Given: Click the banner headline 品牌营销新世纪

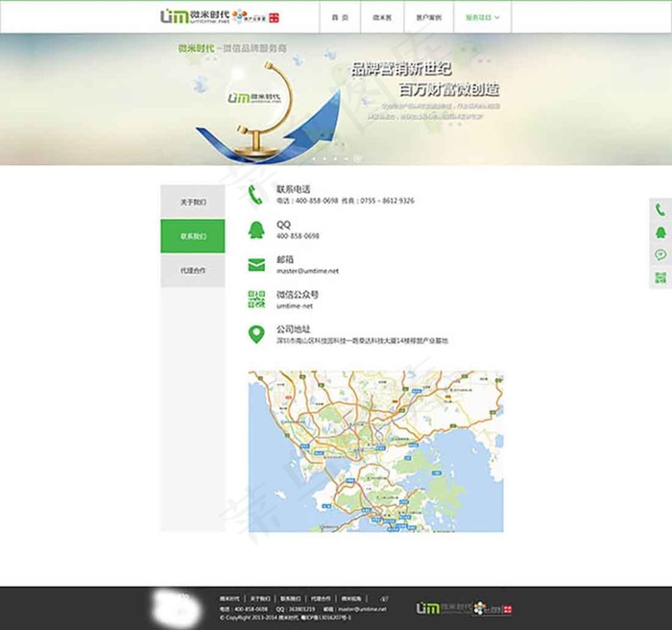Looking at the screenshot, I should [401, 69].
